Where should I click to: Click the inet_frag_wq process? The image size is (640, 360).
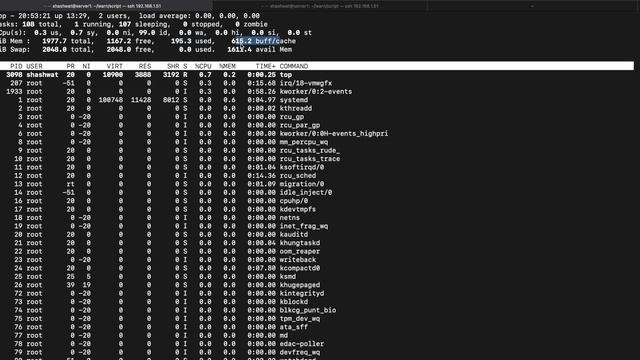pos(304,226)
